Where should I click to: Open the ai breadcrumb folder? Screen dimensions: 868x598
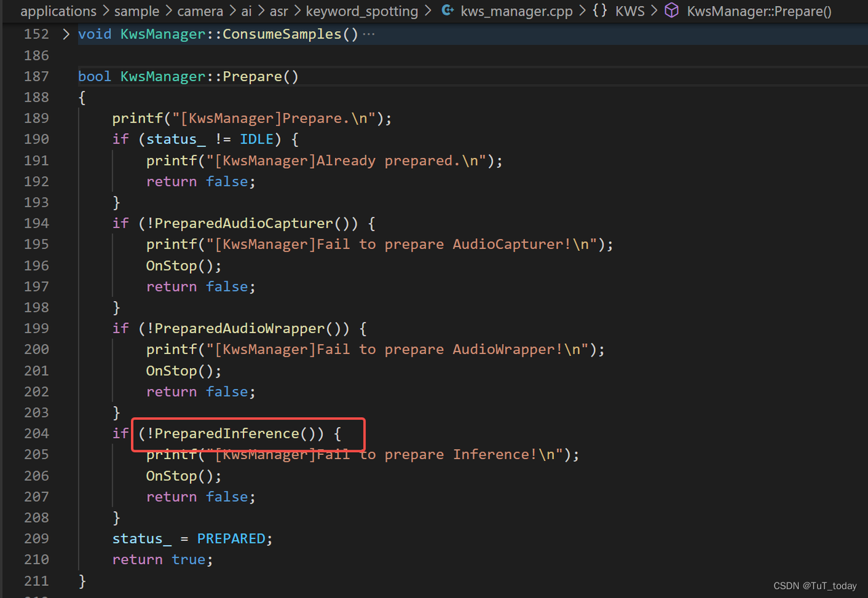246,11
